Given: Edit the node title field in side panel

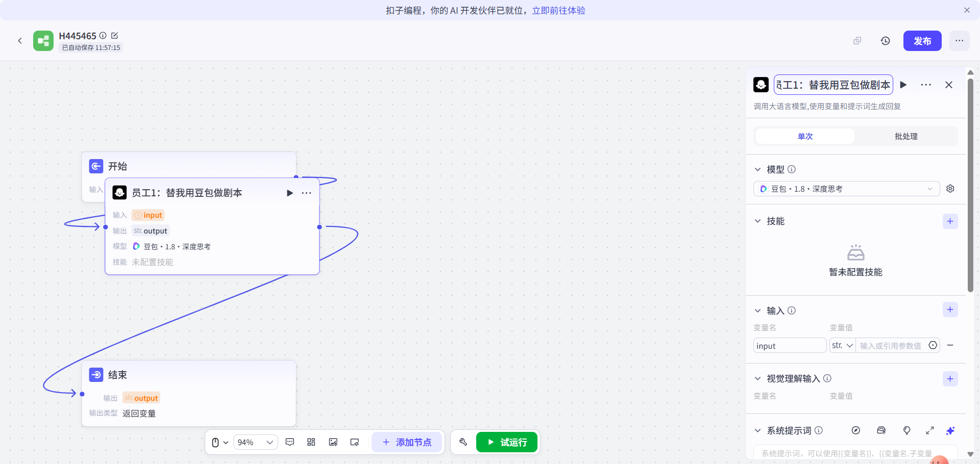Looking at the screenshot, I should (834, 85).
